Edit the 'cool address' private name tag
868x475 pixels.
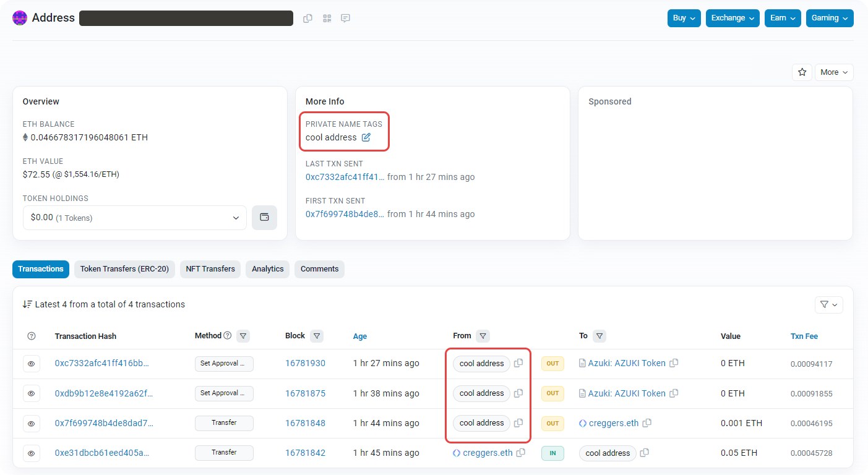pos(366,137)
